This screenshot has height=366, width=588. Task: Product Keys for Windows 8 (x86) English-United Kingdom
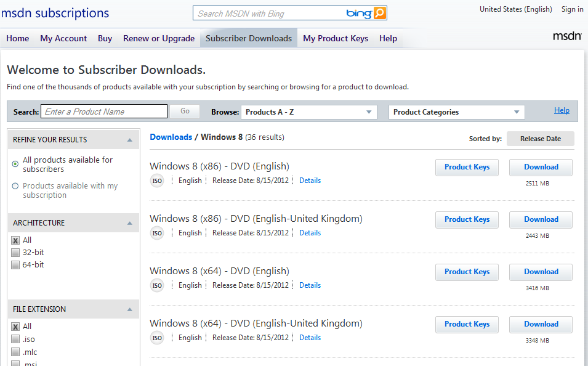pyautogui.click(x=467, y=219)
